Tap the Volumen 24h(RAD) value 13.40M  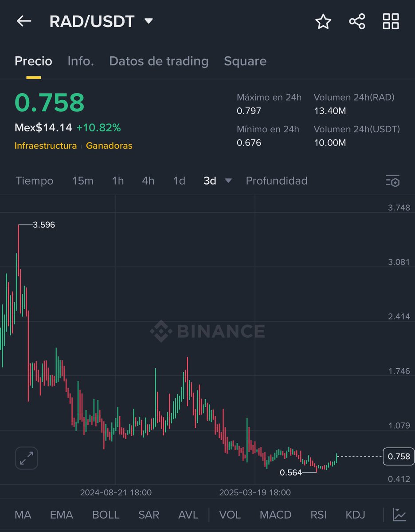pos(330,110)
